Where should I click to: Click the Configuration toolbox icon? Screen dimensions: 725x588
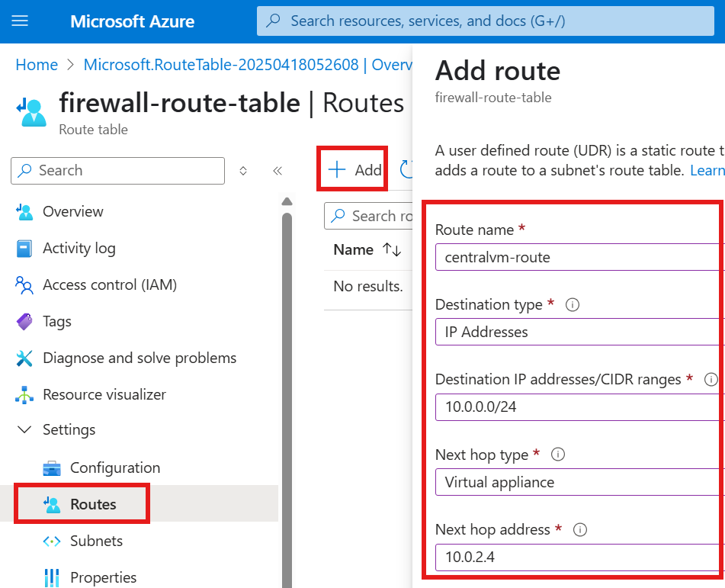(x=52, y=468)
